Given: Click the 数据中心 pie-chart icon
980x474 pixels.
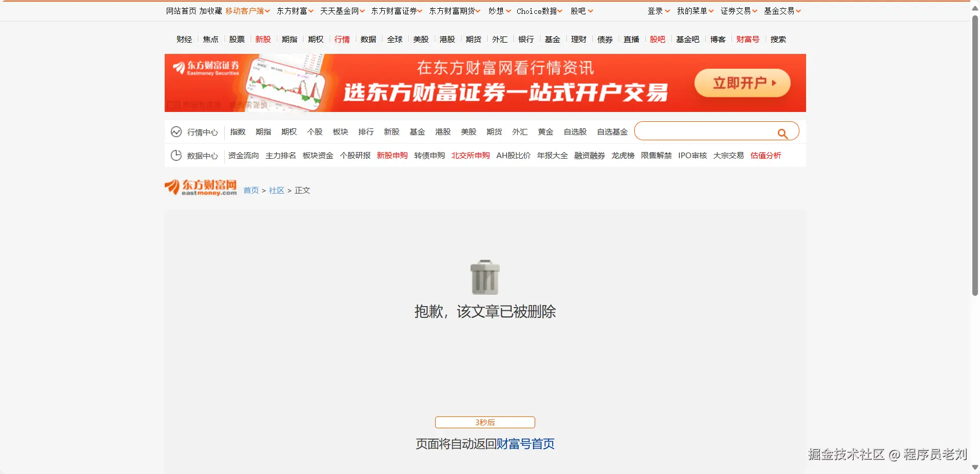Looking at the screenshot, I should [176, 155].
